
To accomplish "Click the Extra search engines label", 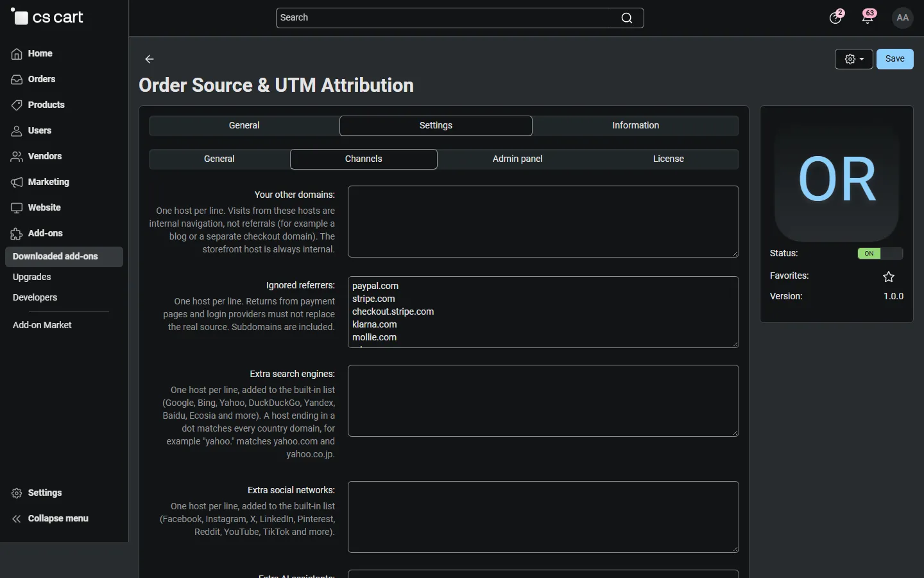I will click(x=292, y=374).
